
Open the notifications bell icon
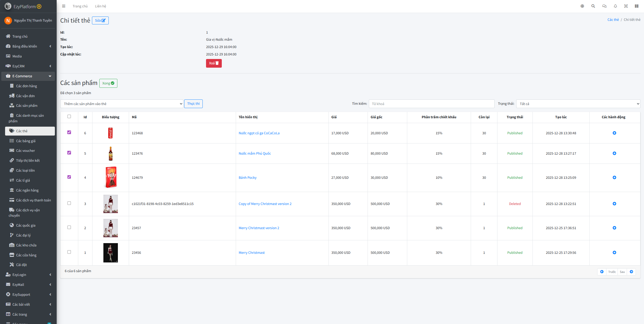pyautogui.click(x=615, y=6)
